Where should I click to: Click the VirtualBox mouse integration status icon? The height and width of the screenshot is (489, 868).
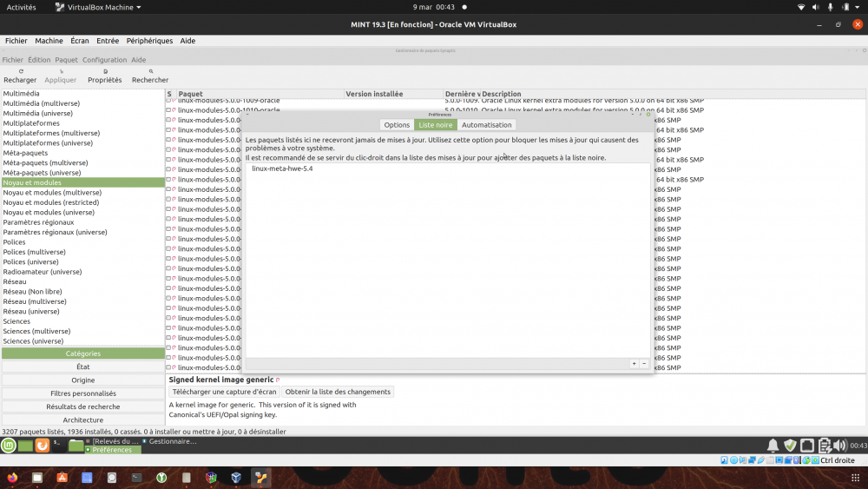point(806,460)
